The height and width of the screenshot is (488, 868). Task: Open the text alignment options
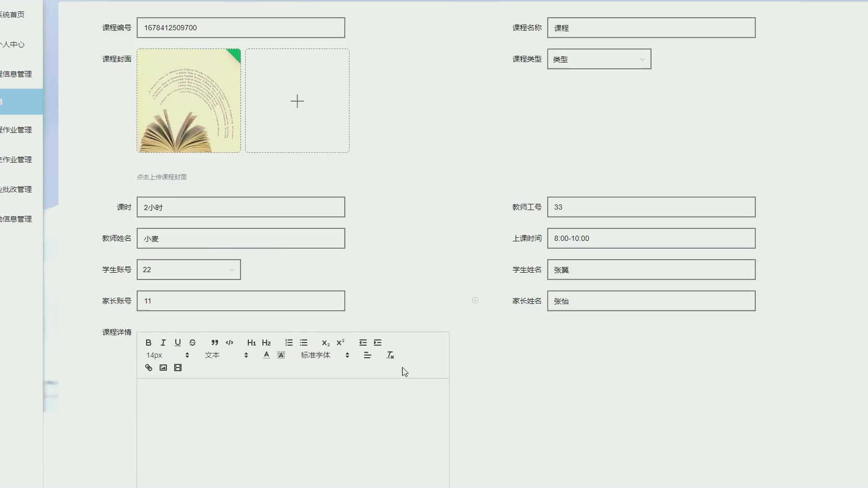(x=368, y=355)
